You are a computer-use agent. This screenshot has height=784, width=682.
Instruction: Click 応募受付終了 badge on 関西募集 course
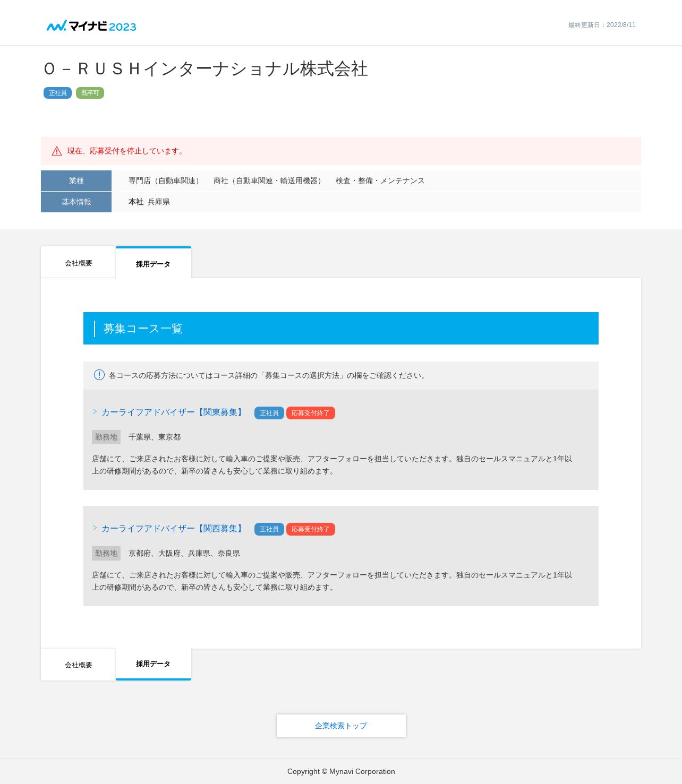point(310,529)
